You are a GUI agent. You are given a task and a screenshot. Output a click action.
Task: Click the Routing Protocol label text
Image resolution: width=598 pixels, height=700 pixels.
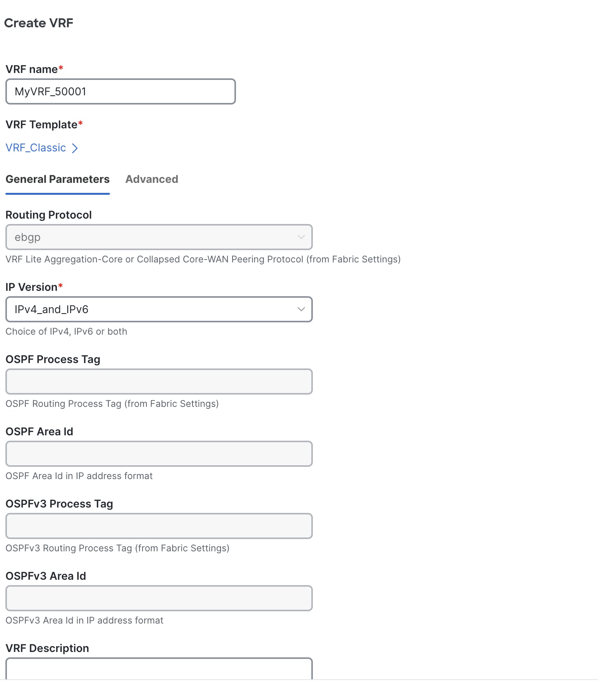point(48,215)
